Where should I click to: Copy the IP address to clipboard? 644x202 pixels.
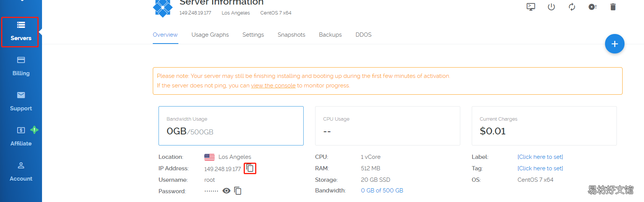click(250, 168)
